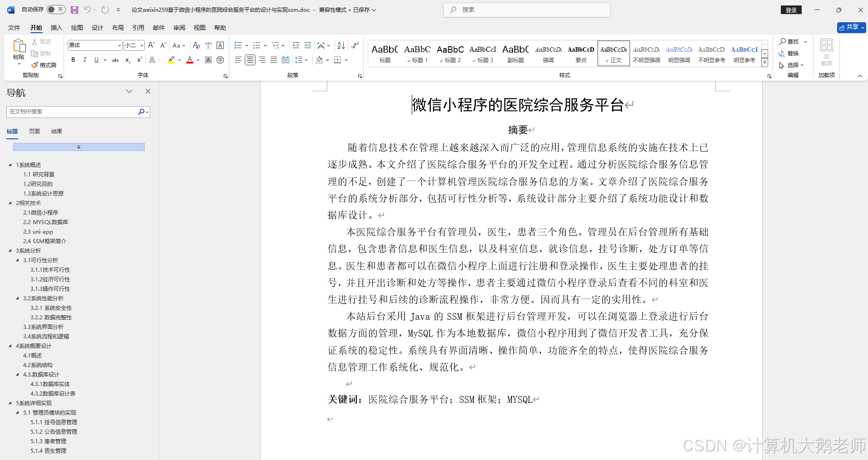Open the 引用 (References) ribbon tab
This screenshot has height=460, width=868.
tap(138, 28)
